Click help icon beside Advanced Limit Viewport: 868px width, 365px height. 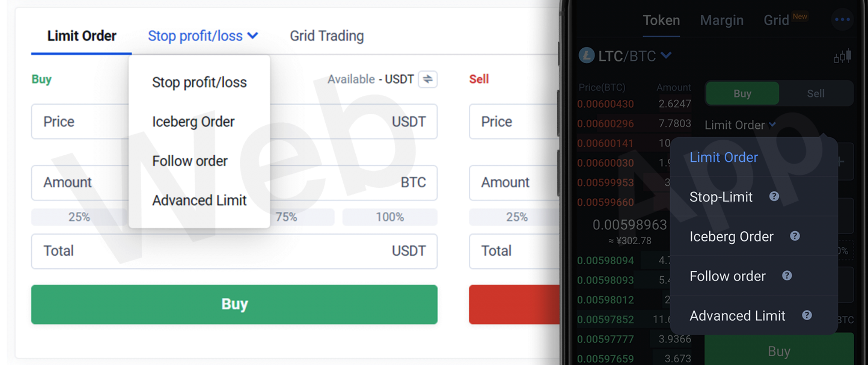tap(806, 315)
